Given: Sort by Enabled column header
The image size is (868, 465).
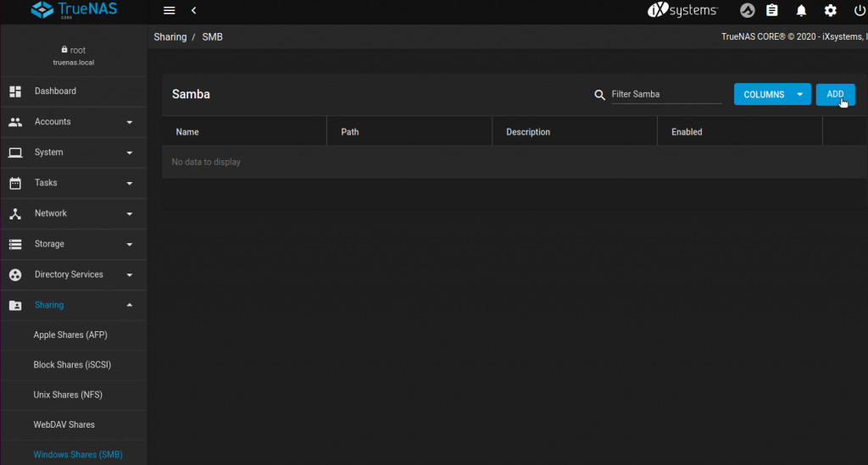Looking at the screenshot, I should [687, 132].
